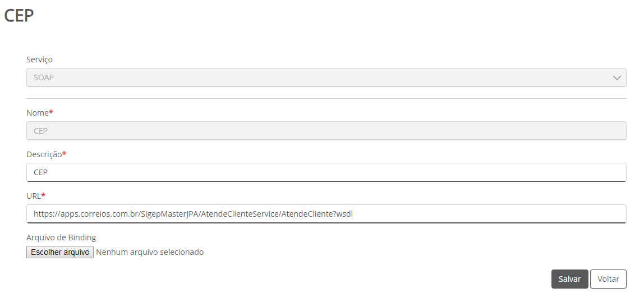Click the URL label text
Viewport: 644px width, 297px height.
click(33, 196)
